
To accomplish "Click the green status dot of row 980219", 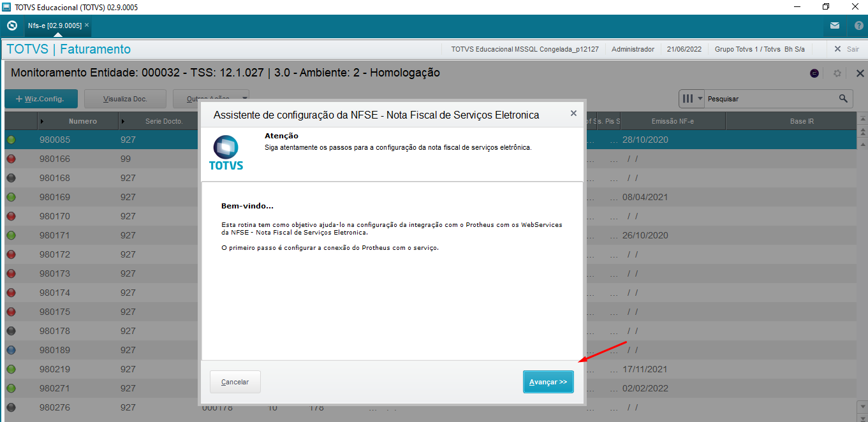I will (11, 369).
